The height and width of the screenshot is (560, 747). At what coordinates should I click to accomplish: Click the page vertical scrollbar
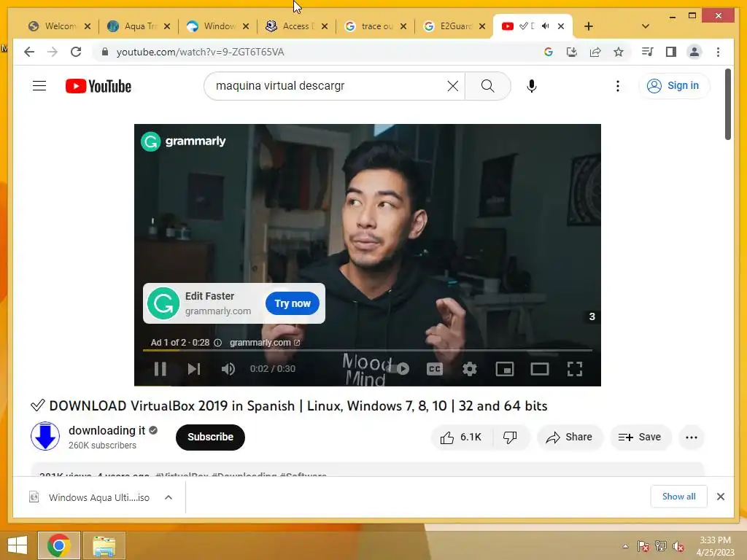click(x=727, y=105)
